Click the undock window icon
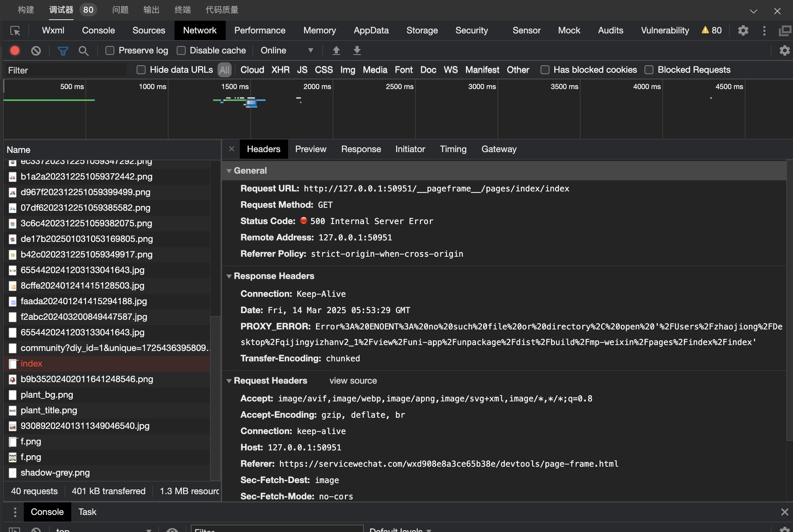This screenshot has height=532, width=793. pos(785,30)
